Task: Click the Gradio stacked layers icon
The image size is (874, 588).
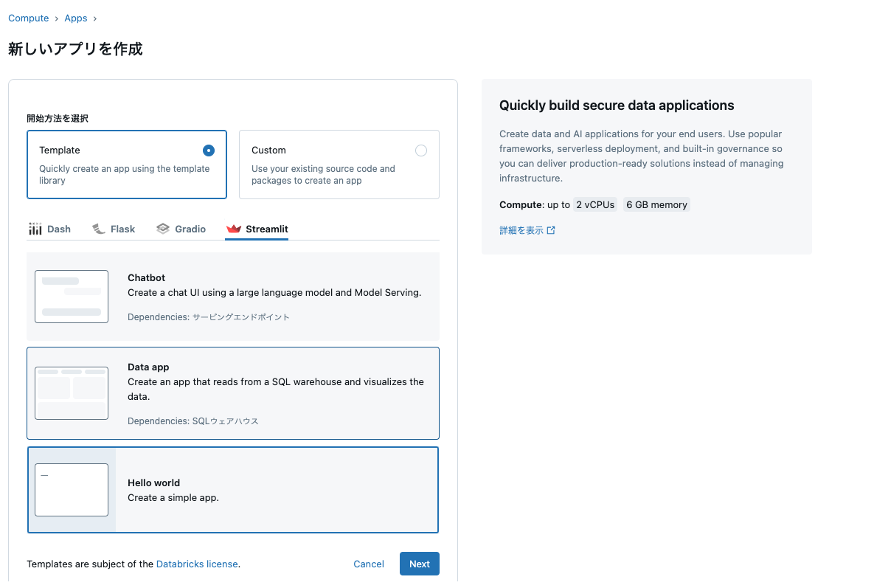Action: pyautogui.click(x=163, y=229)
